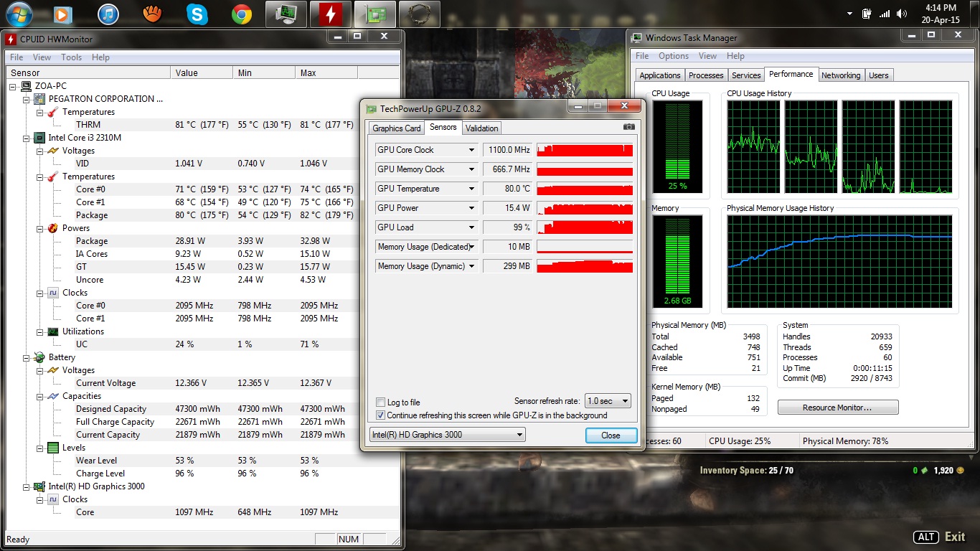Viewport: 980px width, 551px height.
Task: Enable the Log to file checkbox
Action: pos(381,402)
